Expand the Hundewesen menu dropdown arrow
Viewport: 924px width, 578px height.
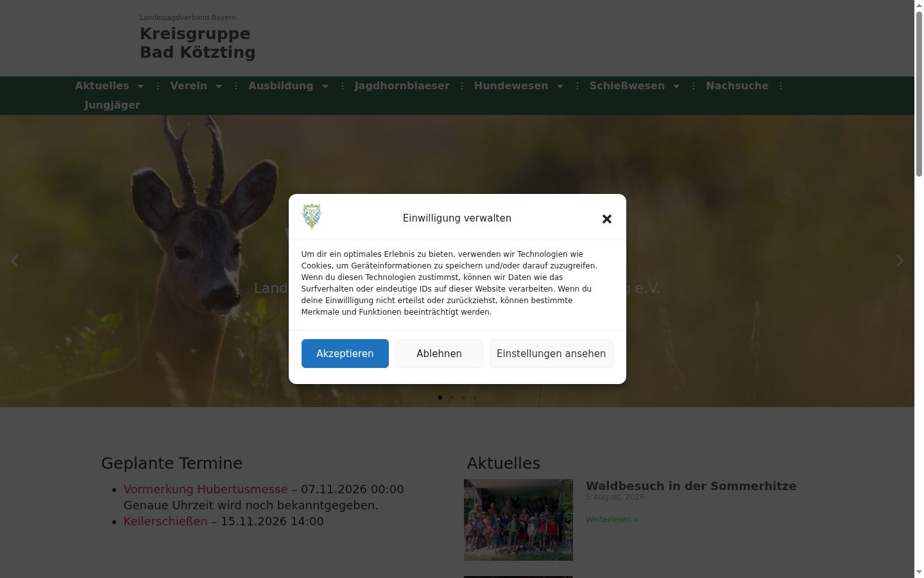pos(560,86)
